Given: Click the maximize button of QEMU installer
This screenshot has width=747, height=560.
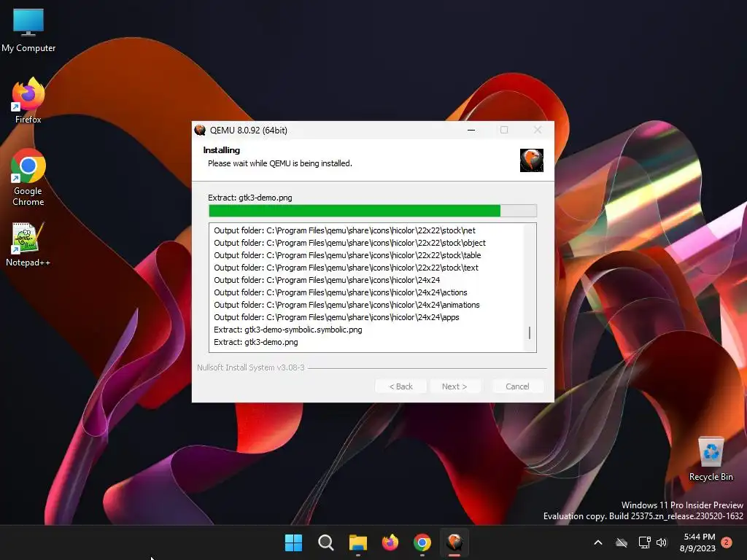Looking at the screenshot, I should pyautogui.click(x=504, y=130).
